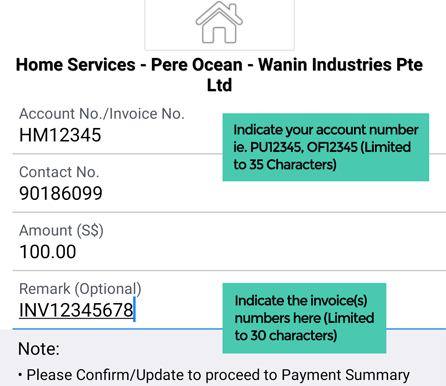
Task: Click the Note: heading
Action: pos(39,349)
